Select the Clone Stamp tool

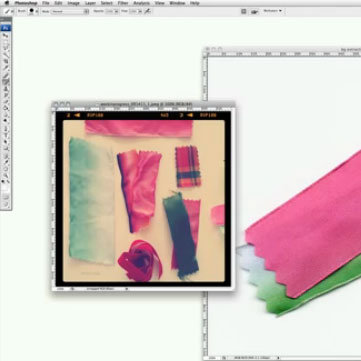pyautogui.click(x=6, y=89)
